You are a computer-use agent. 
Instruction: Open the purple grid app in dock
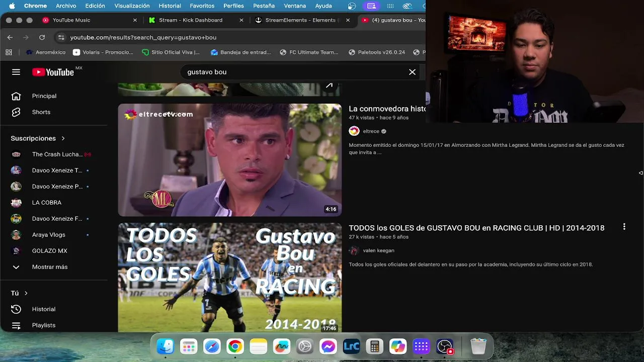click(421, 346)
